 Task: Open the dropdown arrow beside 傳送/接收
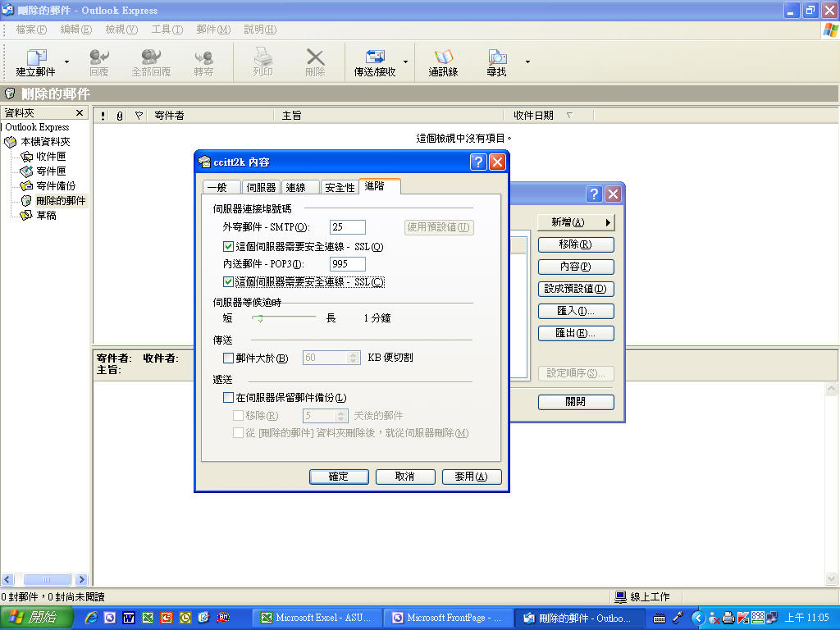pos(405,62)
